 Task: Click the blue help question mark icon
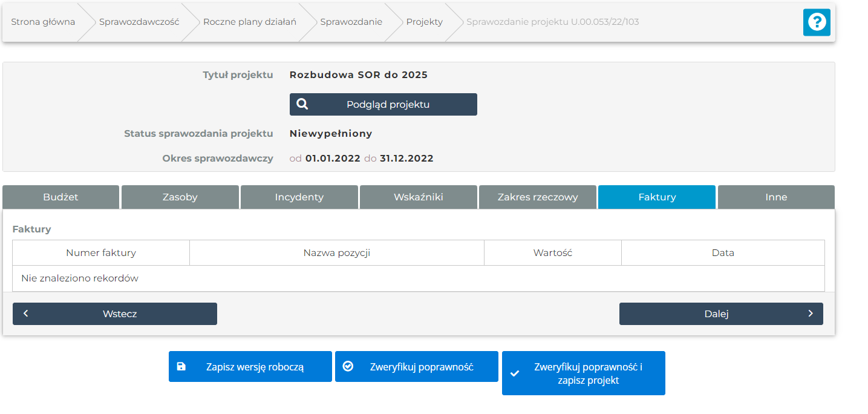tap(817, 22)
